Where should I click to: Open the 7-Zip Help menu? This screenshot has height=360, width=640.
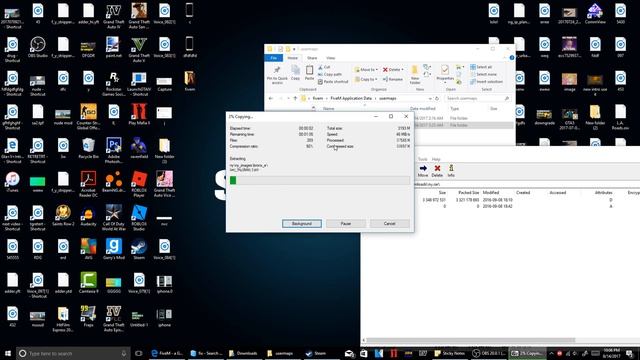436,159
